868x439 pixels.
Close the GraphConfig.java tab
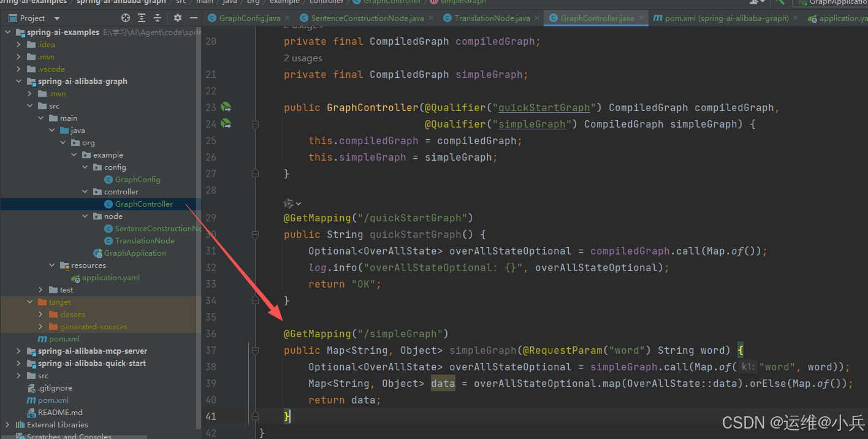(x=288, y=18)
